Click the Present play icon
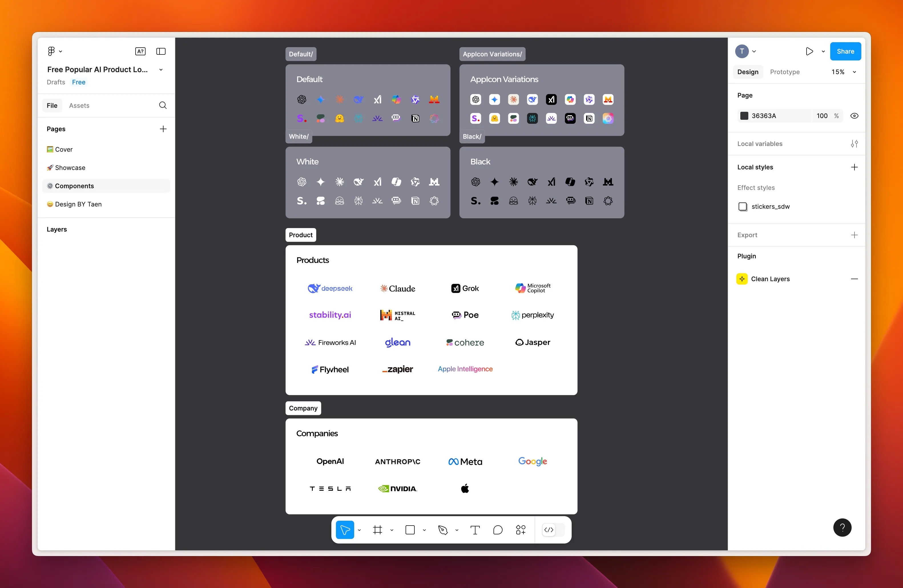The height and width of the screenshot is (588, 903). 809,51
